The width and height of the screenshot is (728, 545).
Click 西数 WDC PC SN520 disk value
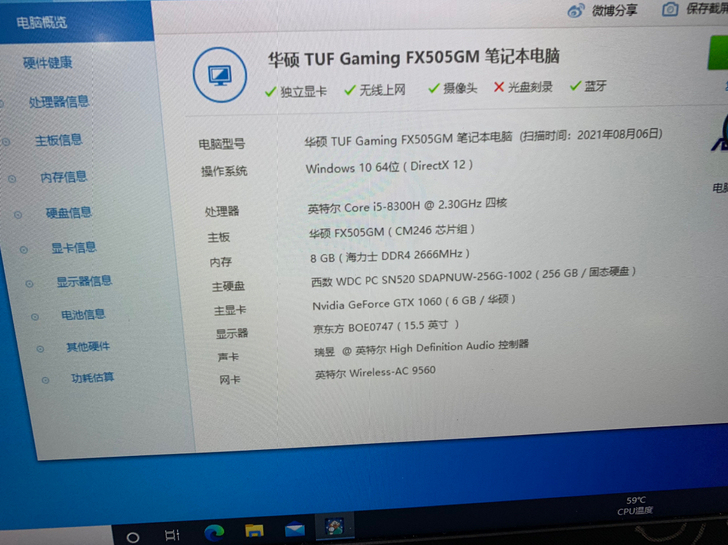coord(473,277)
